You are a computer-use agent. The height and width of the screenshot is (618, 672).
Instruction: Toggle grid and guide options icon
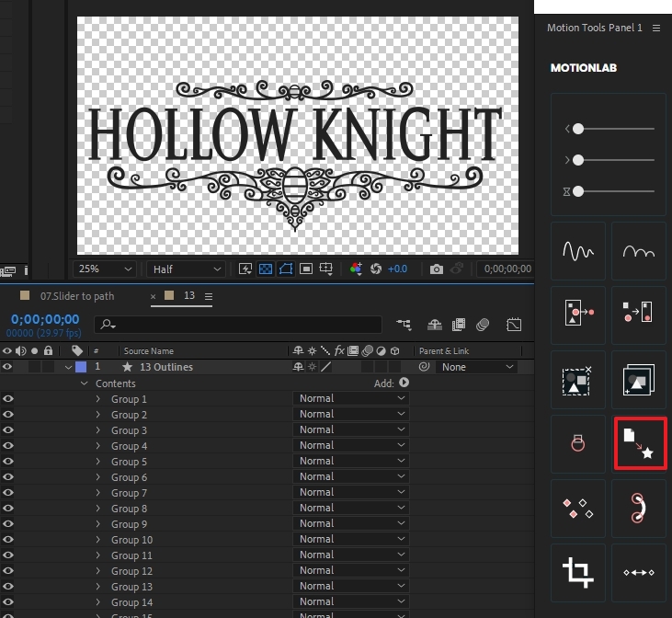(x=326, y=269)
